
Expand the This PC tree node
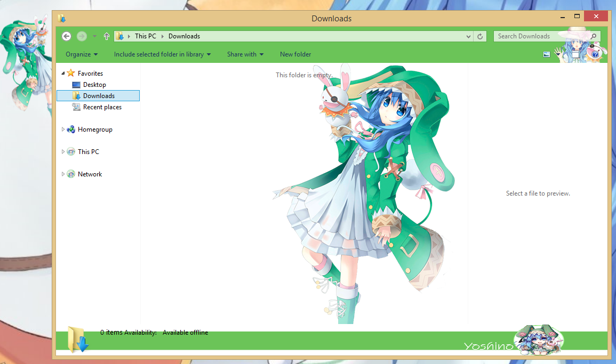(63, 151)
